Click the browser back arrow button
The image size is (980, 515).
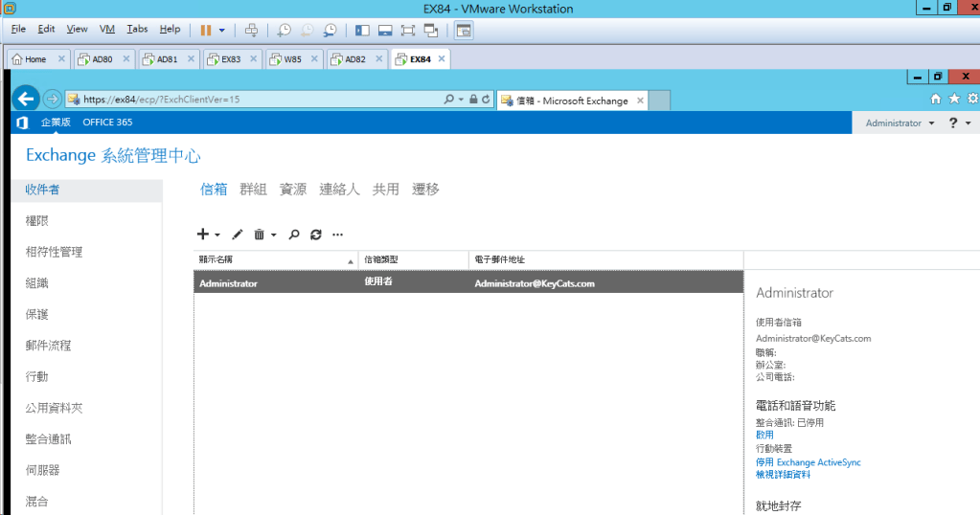click(x=26, y=99)
